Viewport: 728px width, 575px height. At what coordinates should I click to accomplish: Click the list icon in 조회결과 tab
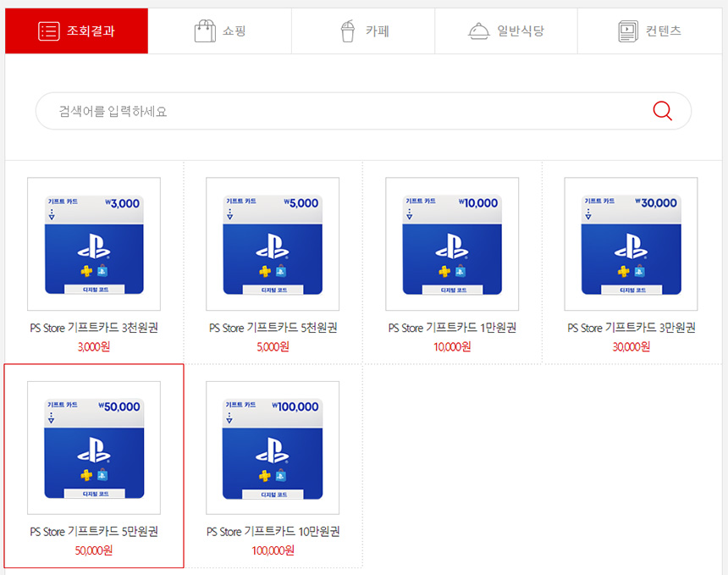pos(49,31)
